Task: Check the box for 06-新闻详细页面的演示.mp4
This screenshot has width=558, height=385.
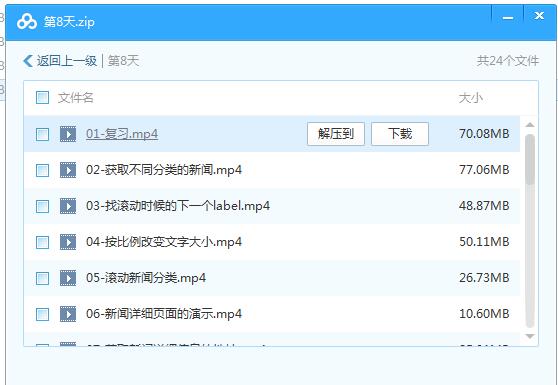Action: [42, 314]
